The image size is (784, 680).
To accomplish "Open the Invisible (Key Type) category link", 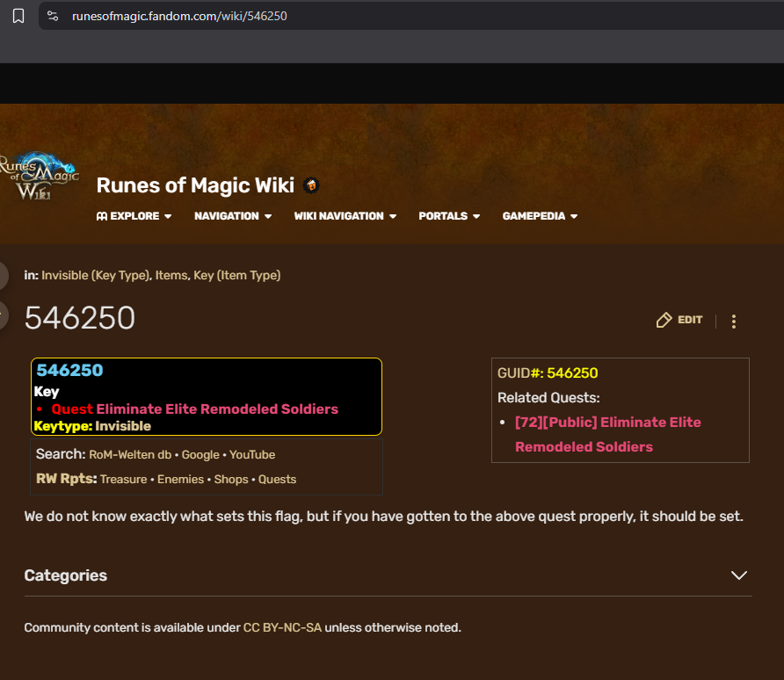I will coord(95,275).
